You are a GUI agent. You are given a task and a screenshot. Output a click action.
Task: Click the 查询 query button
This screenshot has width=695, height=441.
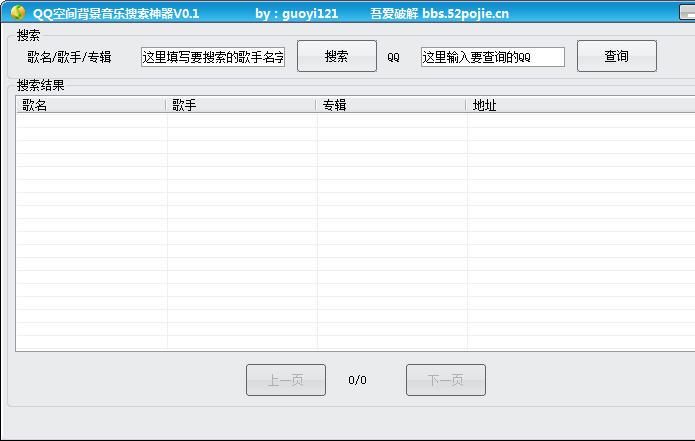[617, 56]
